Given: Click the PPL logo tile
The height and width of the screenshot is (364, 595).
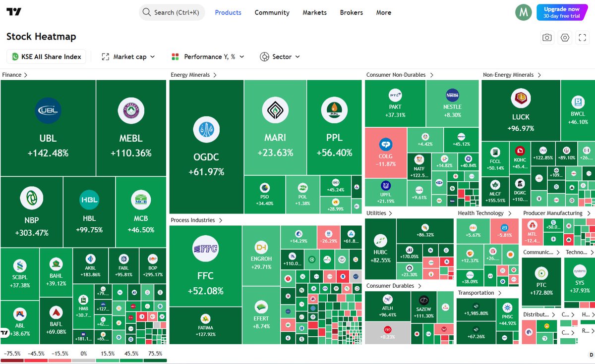Looking at the screenshot, I should 334,110.
